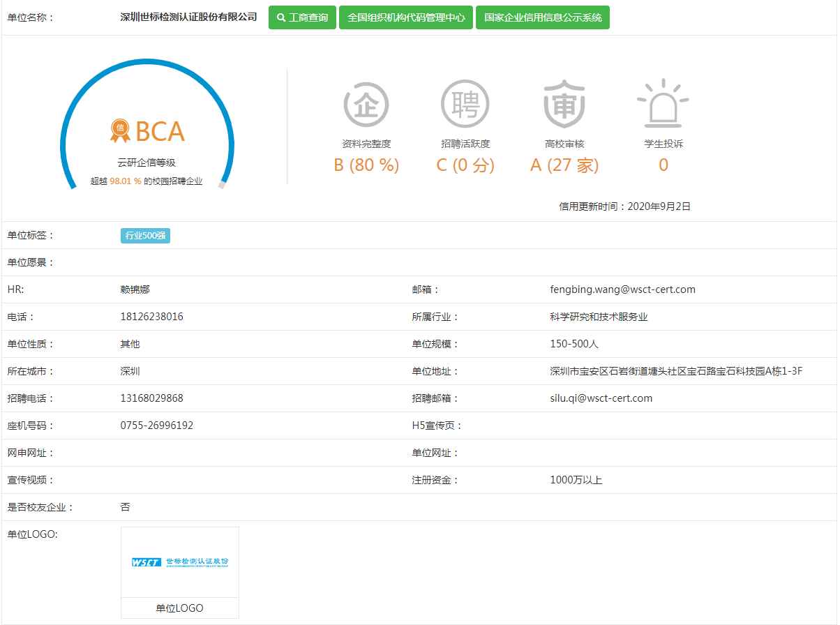Click the orange credit medal badge icon

(x=120, y=129)
